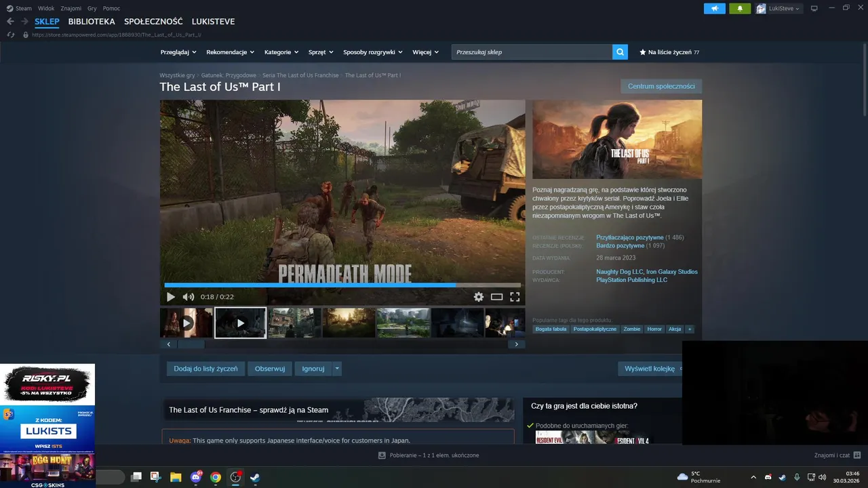
Task: Mute the trailer with the speaker icon
Action: pos(188,297)
